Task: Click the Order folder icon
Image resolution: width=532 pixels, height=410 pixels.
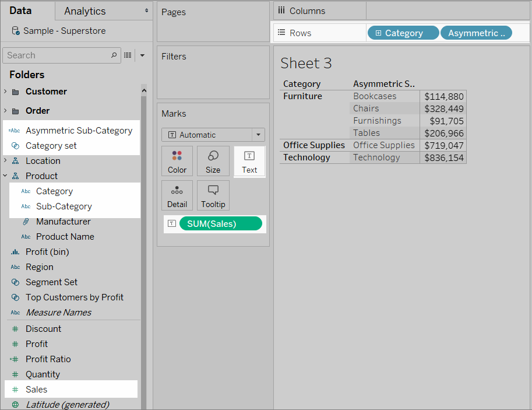Action: coord(15,111)
